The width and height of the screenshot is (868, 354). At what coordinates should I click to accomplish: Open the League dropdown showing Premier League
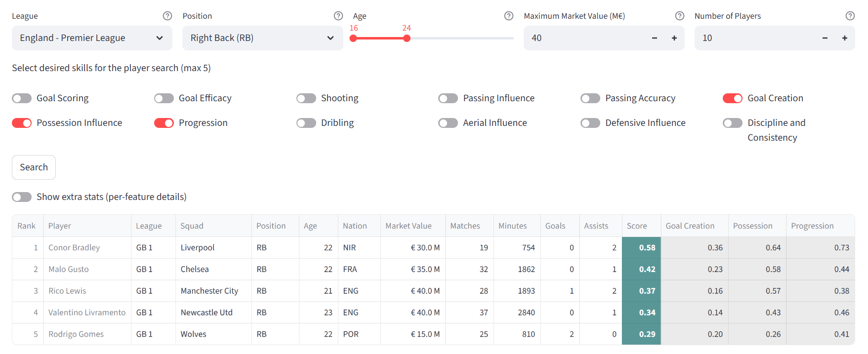pyautogui.click(x=92, y=38)
